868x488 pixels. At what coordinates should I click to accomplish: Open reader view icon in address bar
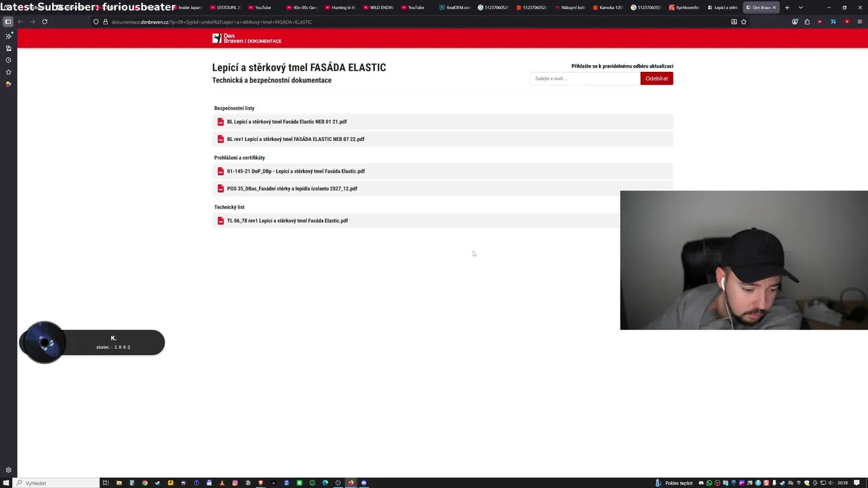(x=734, y=22)
